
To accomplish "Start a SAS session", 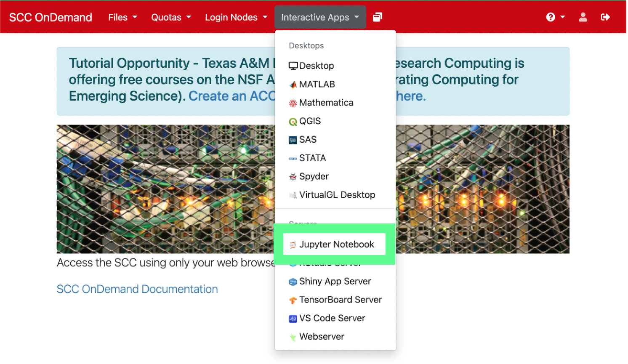I will (x=308, y=139).
